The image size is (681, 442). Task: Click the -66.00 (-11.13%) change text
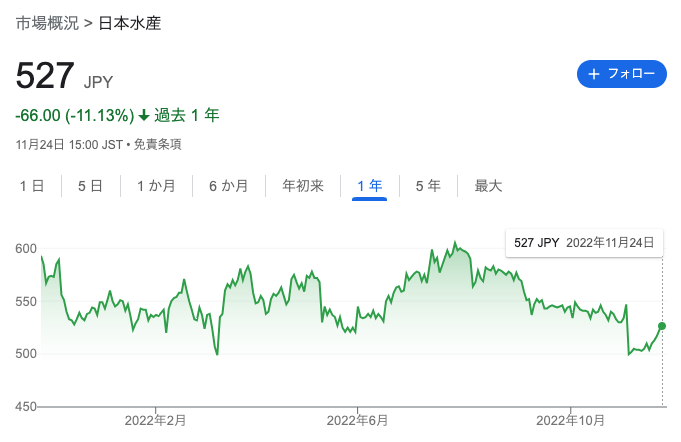pos(75,115)
